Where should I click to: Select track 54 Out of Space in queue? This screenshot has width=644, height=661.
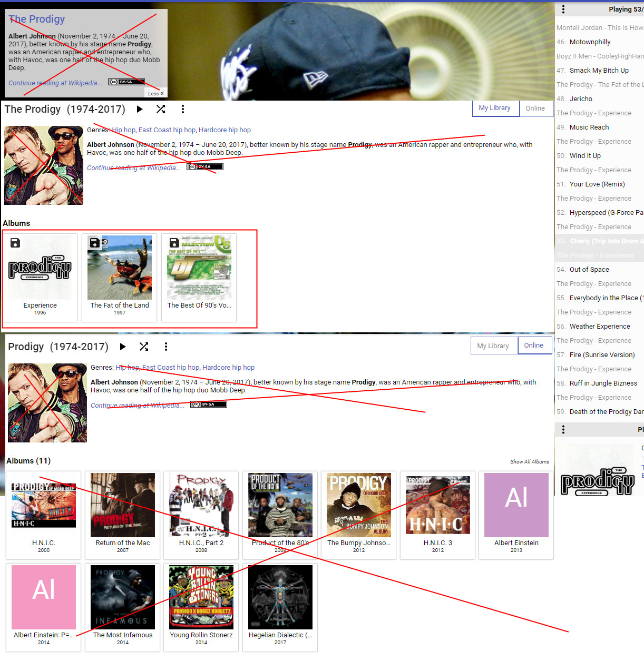coord(589,270)
